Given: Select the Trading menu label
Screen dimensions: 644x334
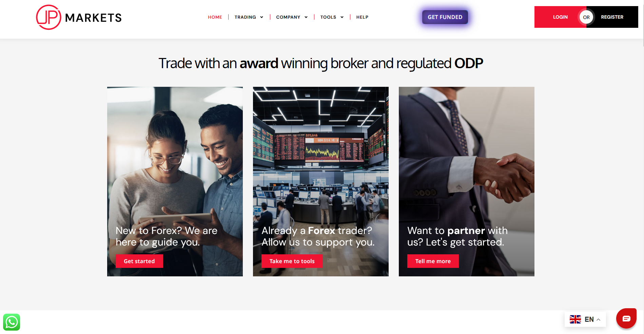Looking at the screenshot, I should coord(245,17).
